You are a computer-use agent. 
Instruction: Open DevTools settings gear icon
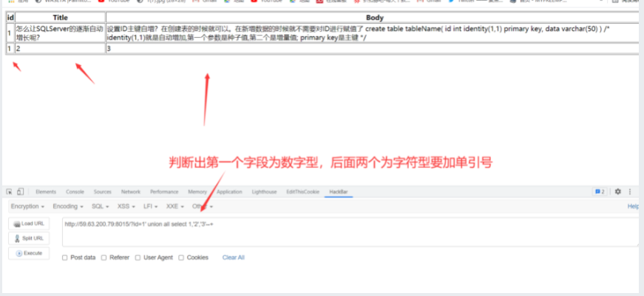[617, 192]
